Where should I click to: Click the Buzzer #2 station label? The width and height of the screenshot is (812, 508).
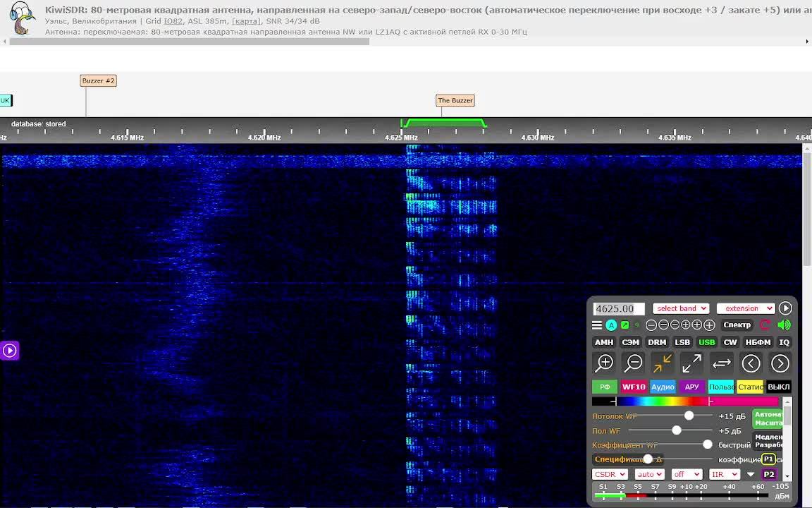point(99,80)
